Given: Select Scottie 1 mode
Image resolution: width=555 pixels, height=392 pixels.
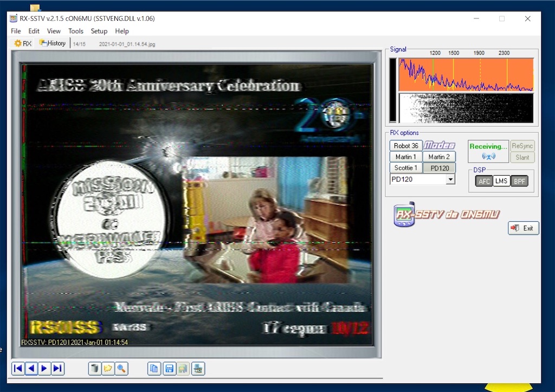Looking at the screenshot, I should pyautogui.click(x=406, y=168).
